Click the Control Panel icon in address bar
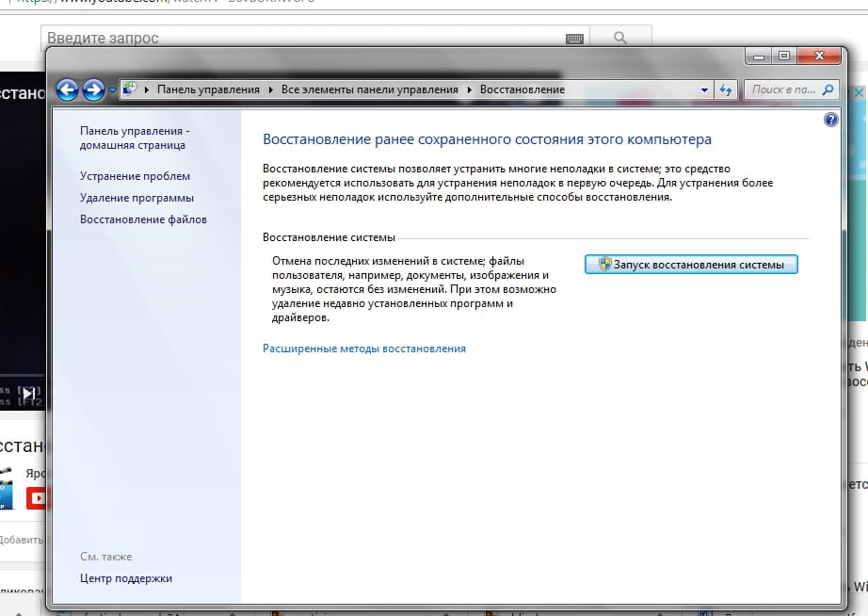This screenshot has width=868, height=616. [130, 89]
